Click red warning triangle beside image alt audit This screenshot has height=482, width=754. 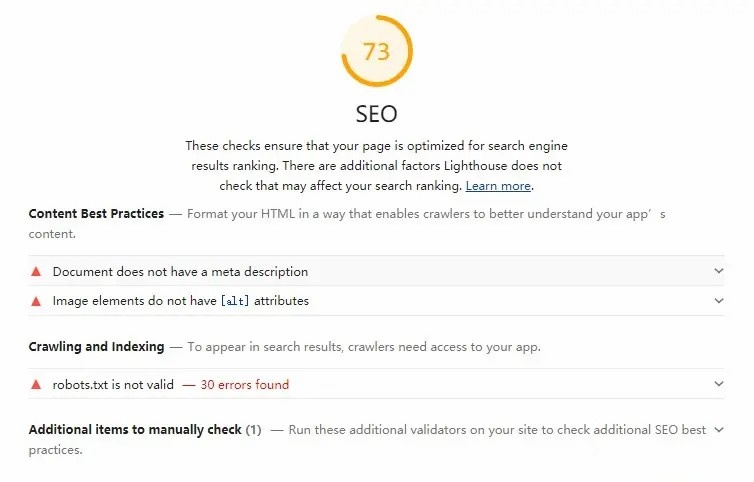coord(36,301)
